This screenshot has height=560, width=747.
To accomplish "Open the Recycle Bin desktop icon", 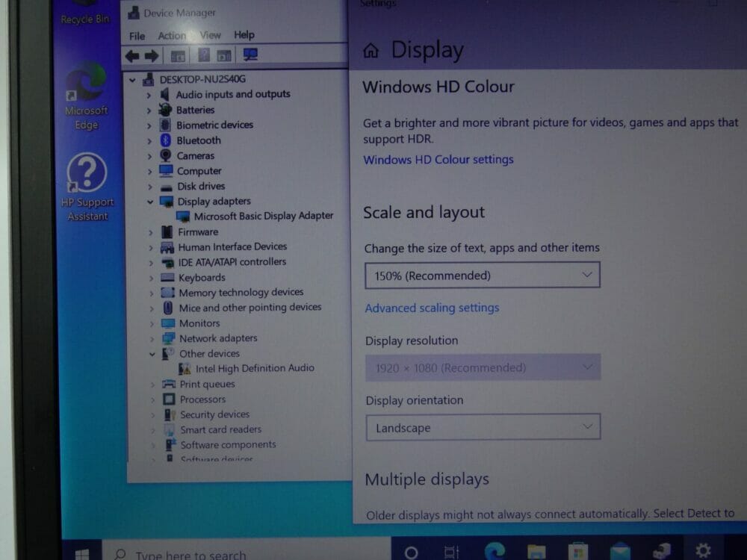I will (85, 13).
